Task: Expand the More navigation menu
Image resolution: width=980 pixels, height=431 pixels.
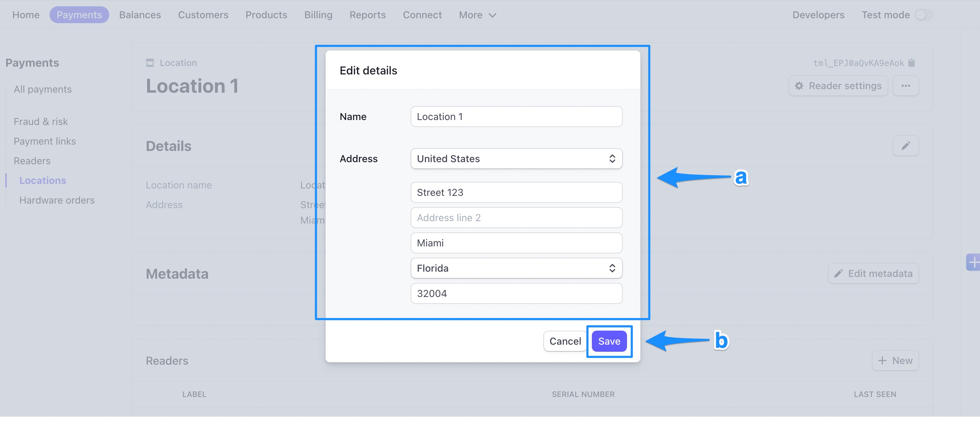Action: pyautogui.click(x=477, y=15)
